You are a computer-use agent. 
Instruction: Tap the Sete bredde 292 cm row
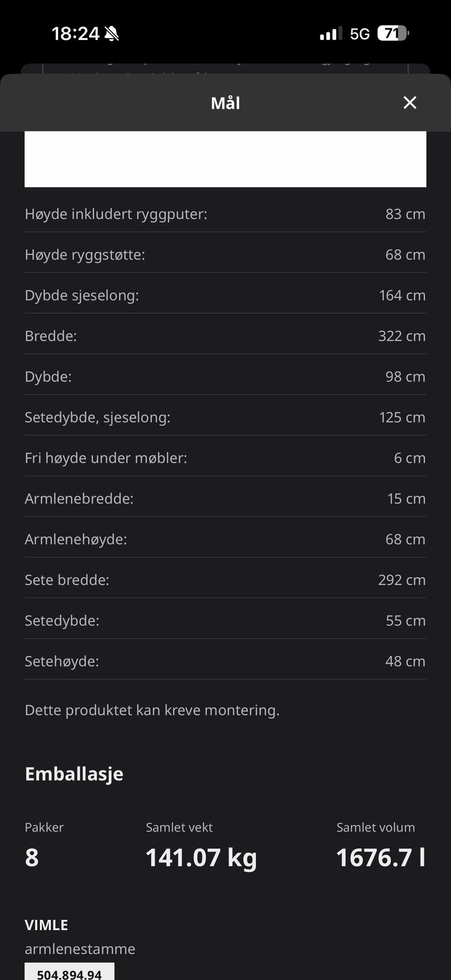[225, 580]
